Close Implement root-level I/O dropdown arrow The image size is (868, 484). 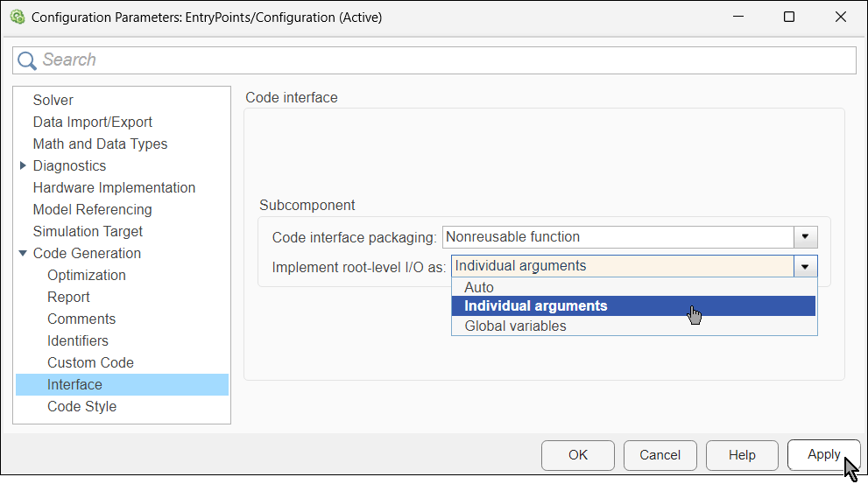[x=805, y=266]
